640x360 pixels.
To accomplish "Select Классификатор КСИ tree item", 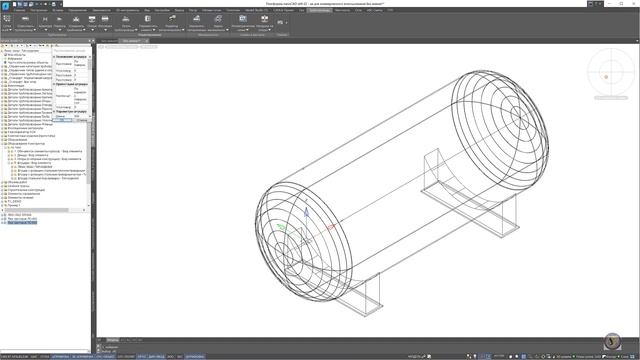I will click(22, 132).
